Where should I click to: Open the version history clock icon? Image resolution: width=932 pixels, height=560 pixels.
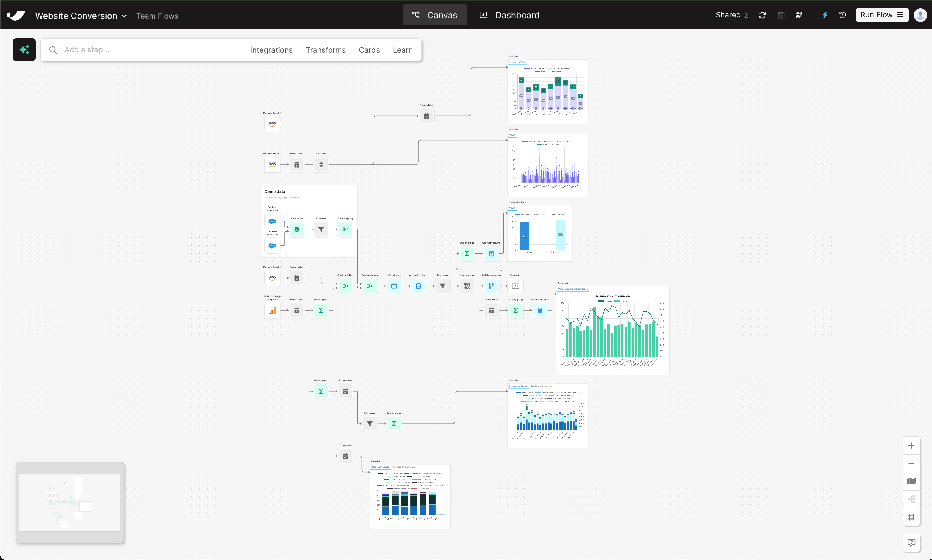click(x=842, y=15)
